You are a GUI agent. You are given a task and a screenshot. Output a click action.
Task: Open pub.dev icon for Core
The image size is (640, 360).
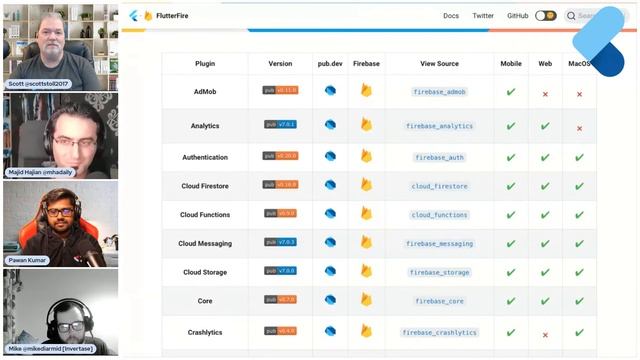click(x=330, y=300)
